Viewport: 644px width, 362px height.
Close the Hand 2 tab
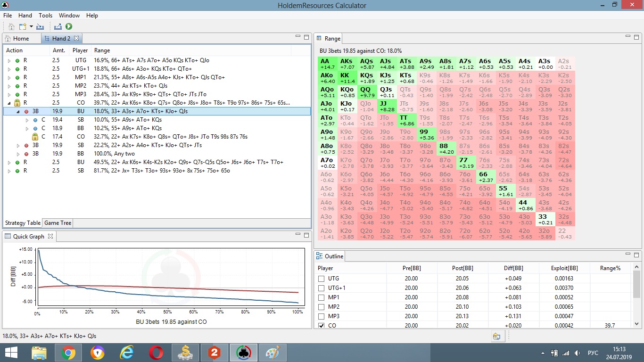(x=76, y=38)
